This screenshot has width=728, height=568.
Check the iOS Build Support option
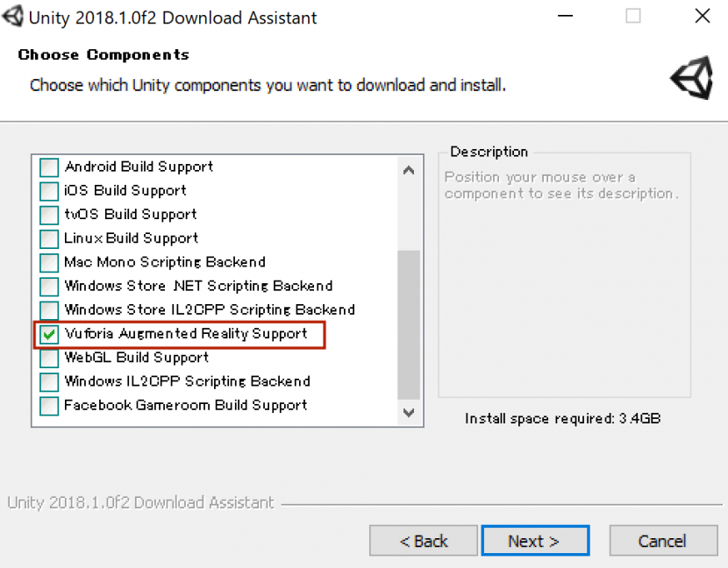[x=50, y=191]
